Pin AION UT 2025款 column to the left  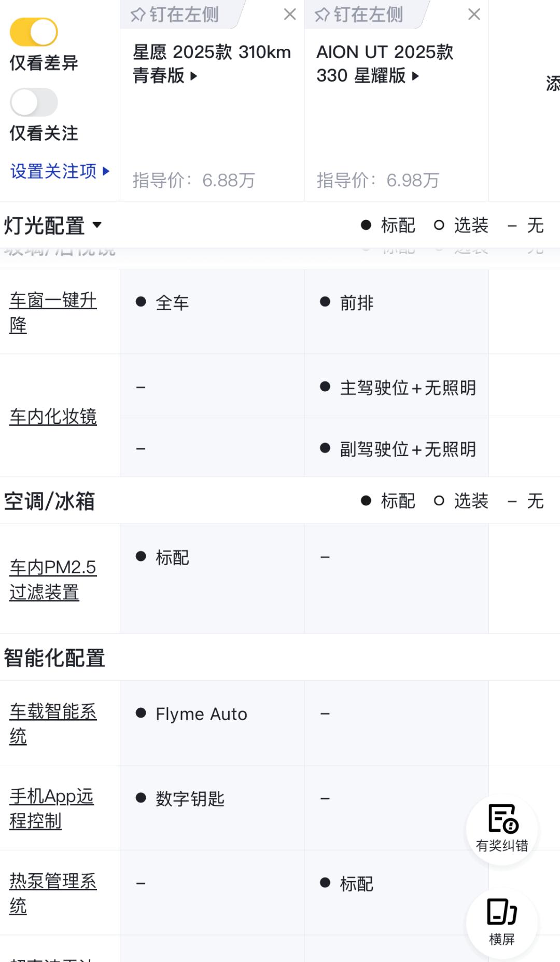359,15
